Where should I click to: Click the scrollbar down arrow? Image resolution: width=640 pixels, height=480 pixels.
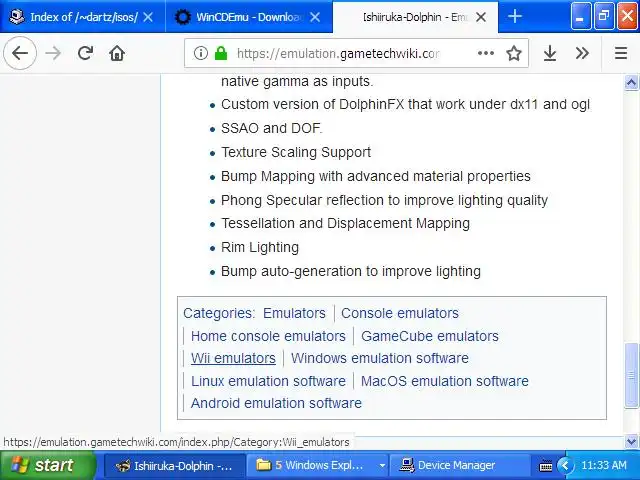(631, 441)
